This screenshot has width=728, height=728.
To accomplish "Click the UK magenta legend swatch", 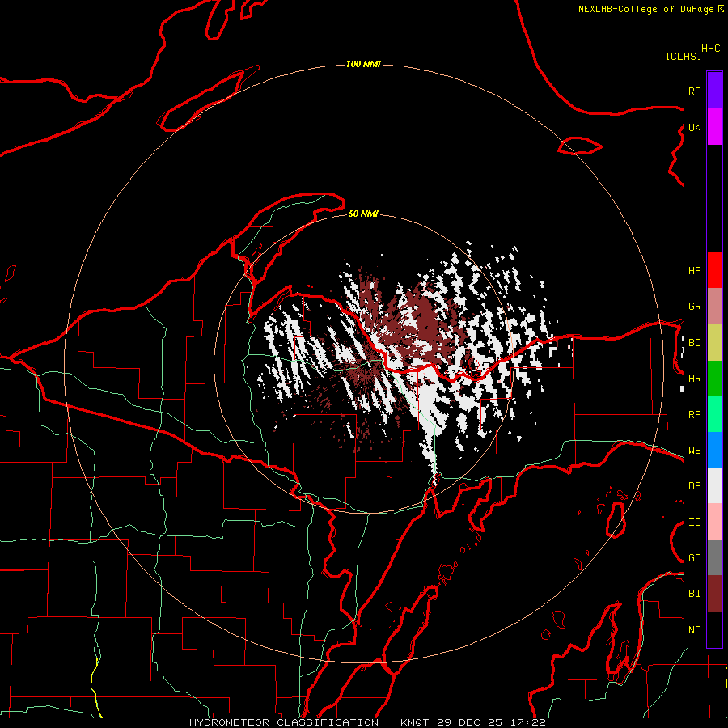I will pyautogui.click(x=714, y=127).
